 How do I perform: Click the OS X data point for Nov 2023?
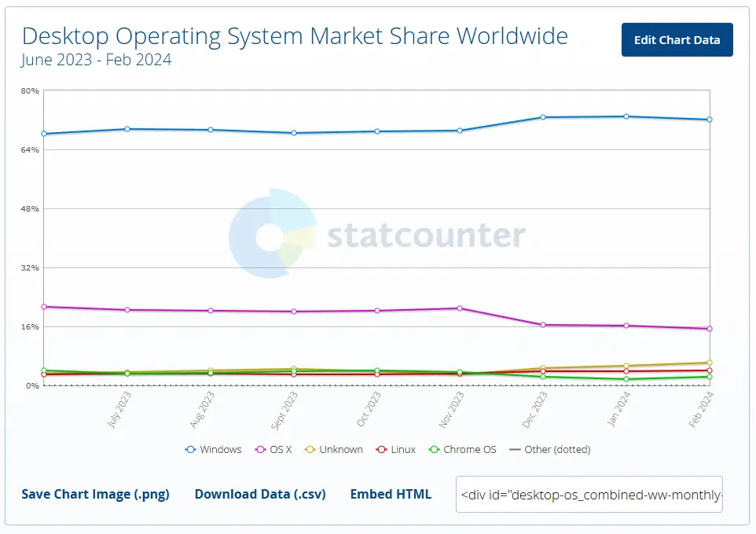tap(460, 308)
